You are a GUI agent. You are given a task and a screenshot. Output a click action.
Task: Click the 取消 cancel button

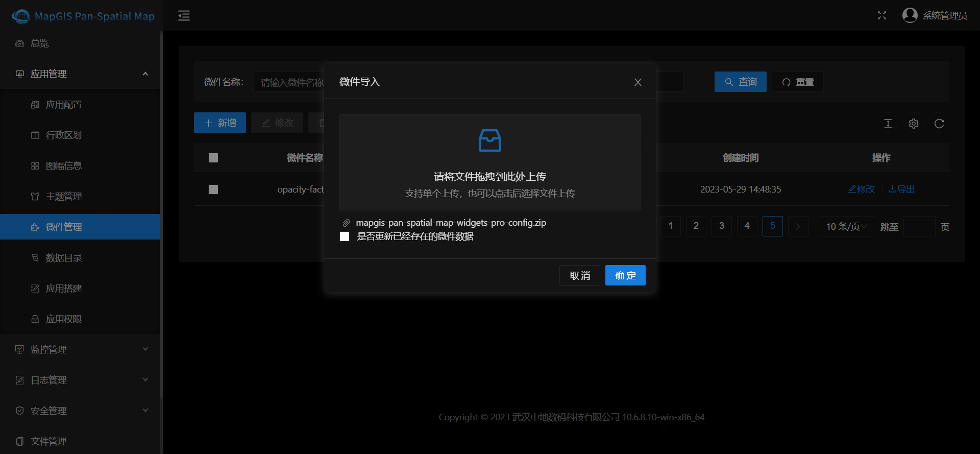pos(580,275)
